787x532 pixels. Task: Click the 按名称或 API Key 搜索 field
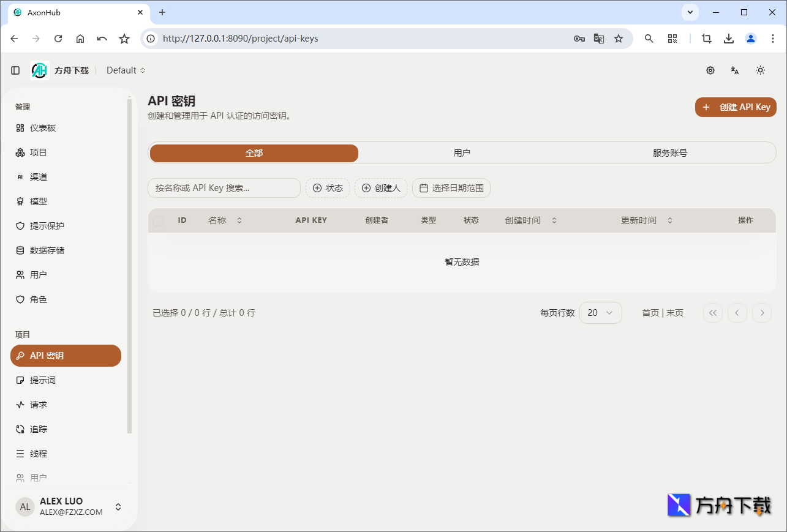(224, 188)
